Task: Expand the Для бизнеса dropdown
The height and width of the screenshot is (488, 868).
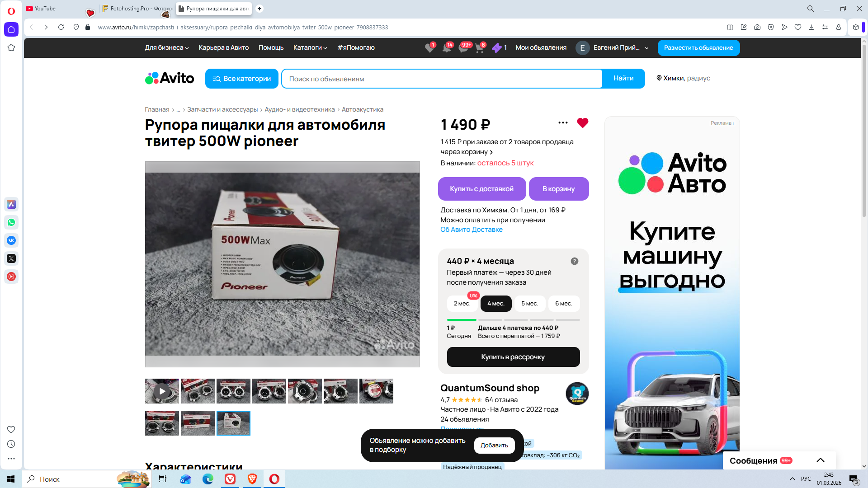Action: tap(166, 48)
